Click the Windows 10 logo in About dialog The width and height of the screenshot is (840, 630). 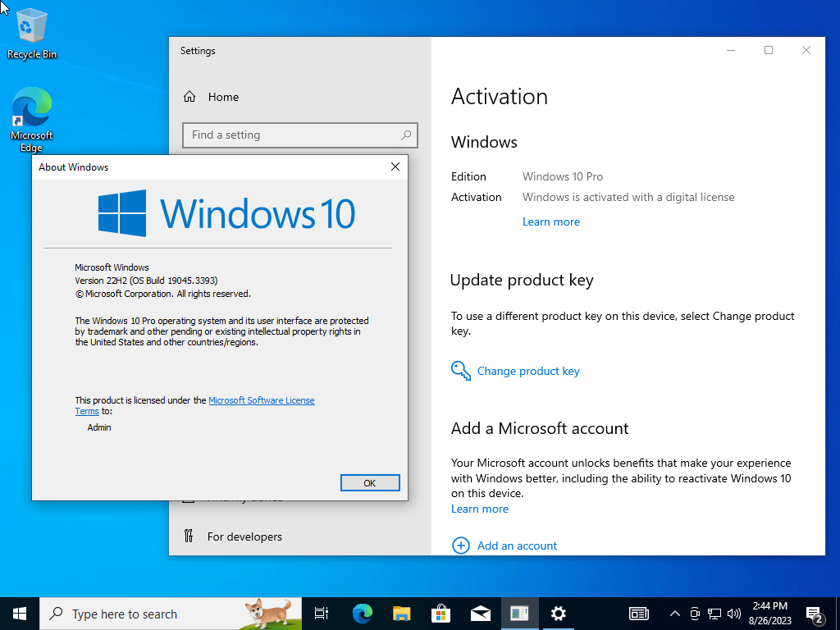[x=226, y=213]
